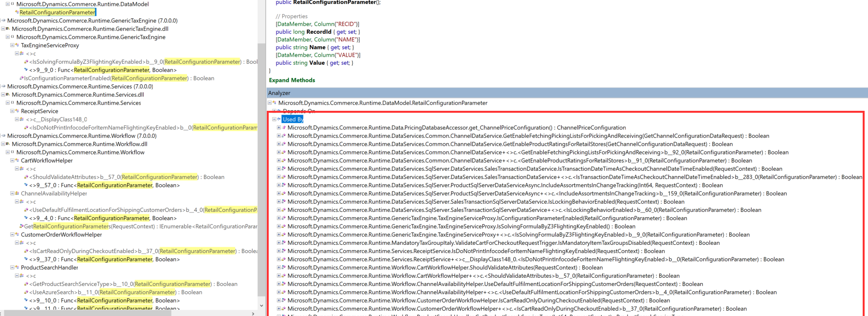Select TaxEngineServiceProxy.IsSolvingFormulaByZ3FlightingKeyEnabled() analyzer entry

pyautogui.click(x=462, y=226)
